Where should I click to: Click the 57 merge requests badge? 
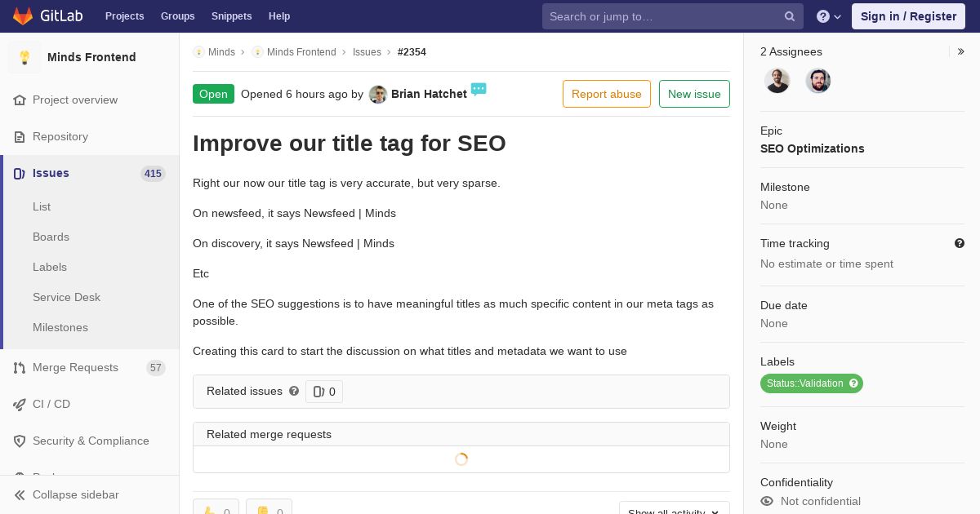(156, 368)
